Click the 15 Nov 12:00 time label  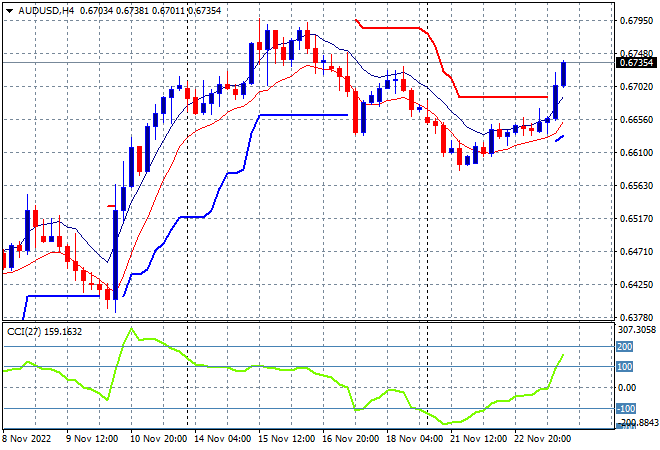click(x=286, y=439)
